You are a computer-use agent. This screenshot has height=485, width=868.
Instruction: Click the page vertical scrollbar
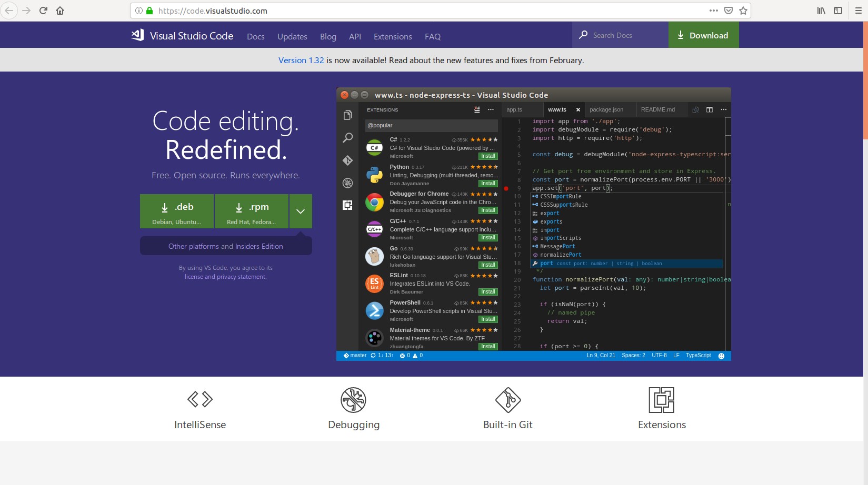click(865, 252)
